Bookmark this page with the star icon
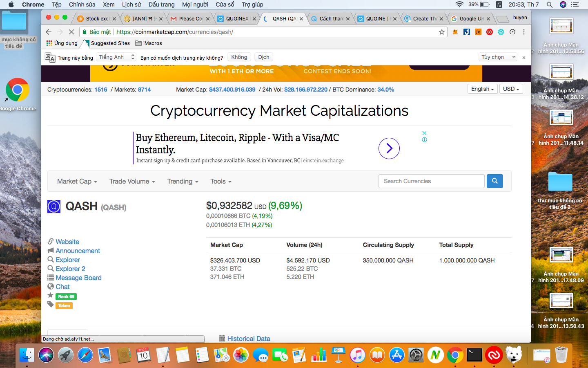 pyautogui.click(x=442, y=32)
